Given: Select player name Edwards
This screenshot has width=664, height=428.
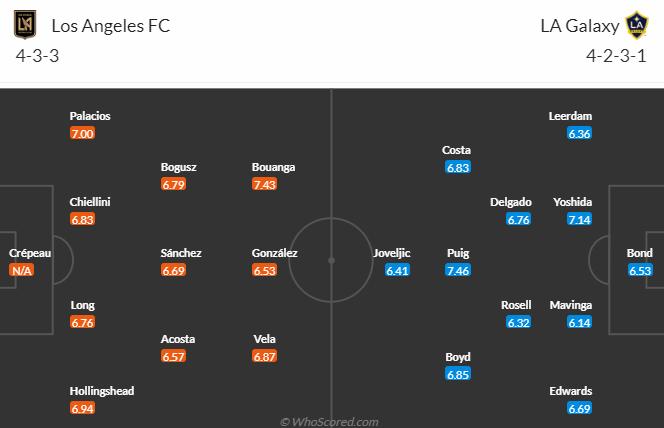Looking at the screenshot, I should point(571,391).
